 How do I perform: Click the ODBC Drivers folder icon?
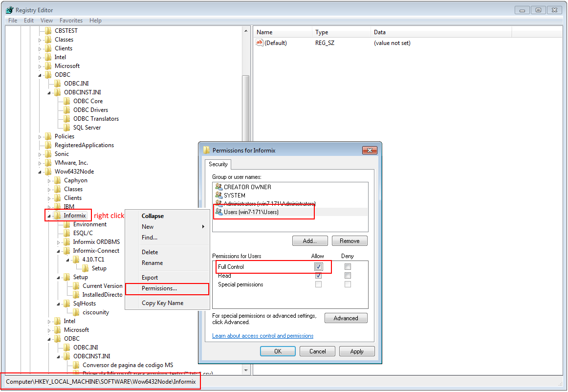[x=67, y=110]
